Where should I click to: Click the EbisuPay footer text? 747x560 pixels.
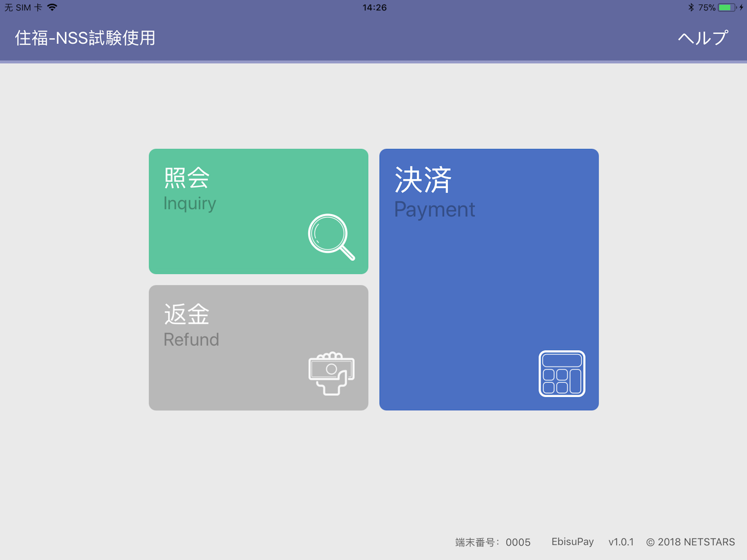point(572,542)
